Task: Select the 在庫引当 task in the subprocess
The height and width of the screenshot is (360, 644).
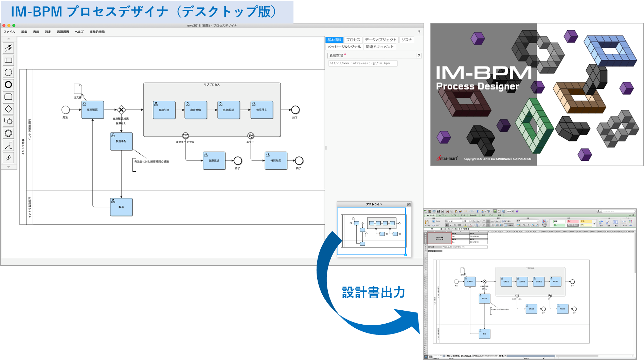Action: point(164,110)
